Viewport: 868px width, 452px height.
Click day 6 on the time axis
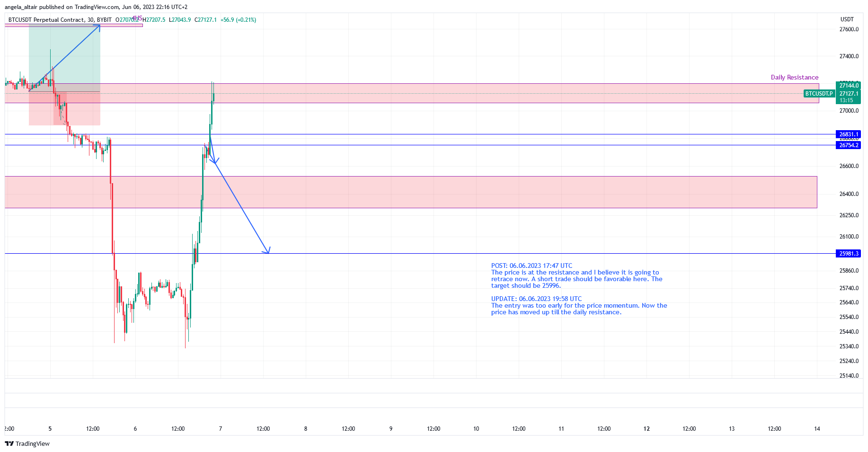point(135,429)
